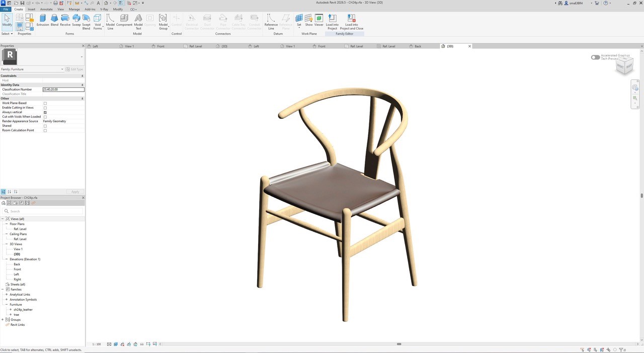Click the Apply button in Properties
This screenshot has width=644, height=353.
pyautogui.click(x=75, y=192)
